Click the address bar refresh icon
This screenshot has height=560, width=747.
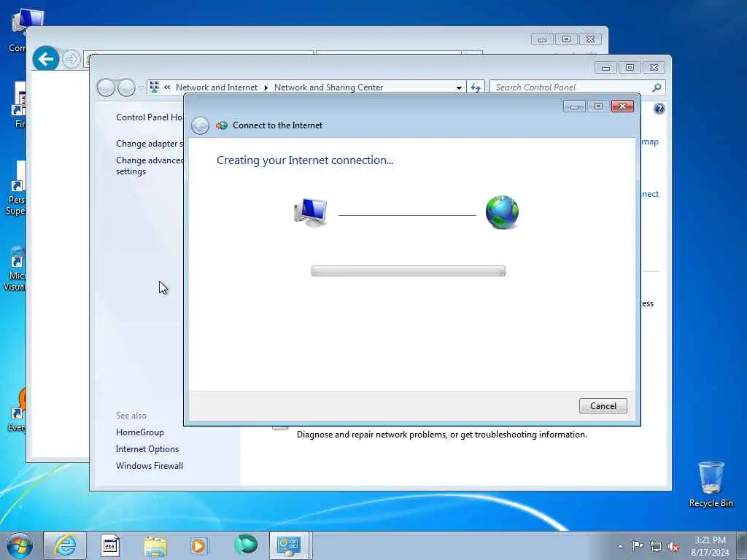(476, 87)
